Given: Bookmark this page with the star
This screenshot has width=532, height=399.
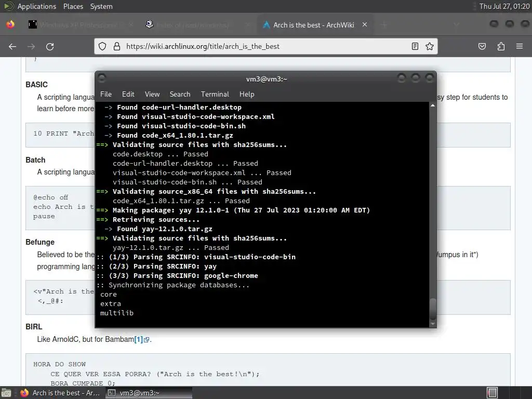Looking at the screenshot, I should [x=430, y=46].
